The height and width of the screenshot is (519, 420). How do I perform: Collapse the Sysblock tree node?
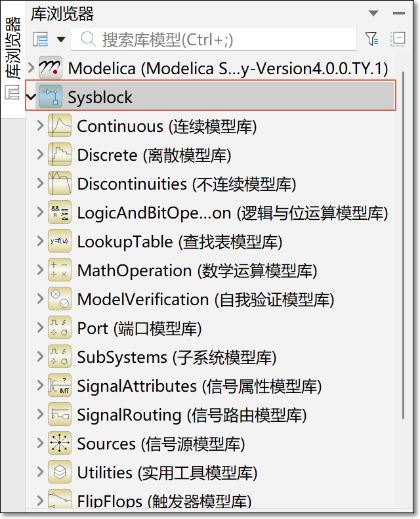tap(31, 97)
